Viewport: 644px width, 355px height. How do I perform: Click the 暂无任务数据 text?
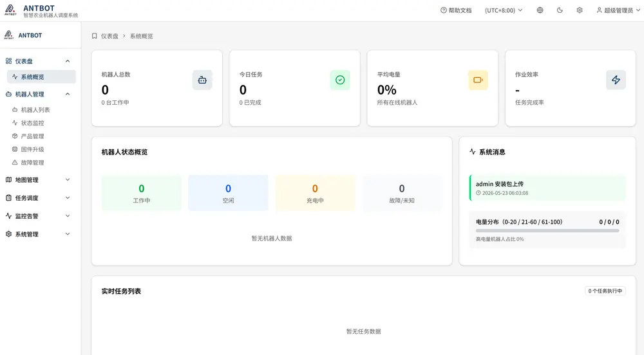pos(363,331)
